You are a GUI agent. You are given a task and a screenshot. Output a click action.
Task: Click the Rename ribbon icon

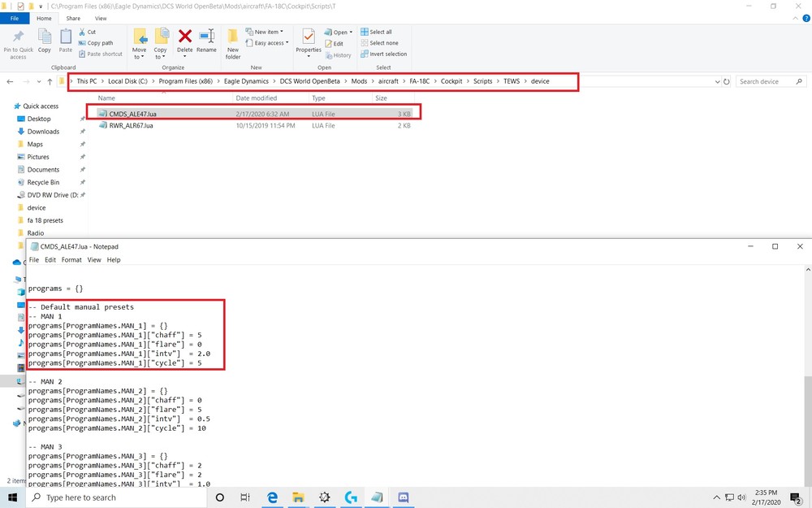[206, 37]
